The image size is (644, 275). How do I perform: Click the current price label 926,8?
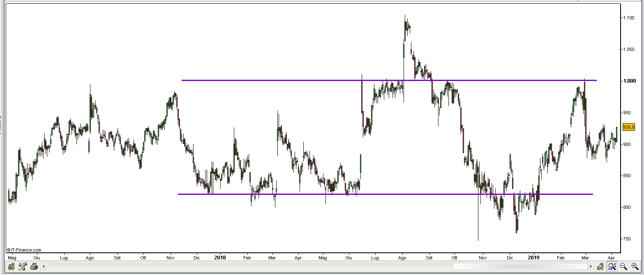pyautogui.click(x=629, y=127)
